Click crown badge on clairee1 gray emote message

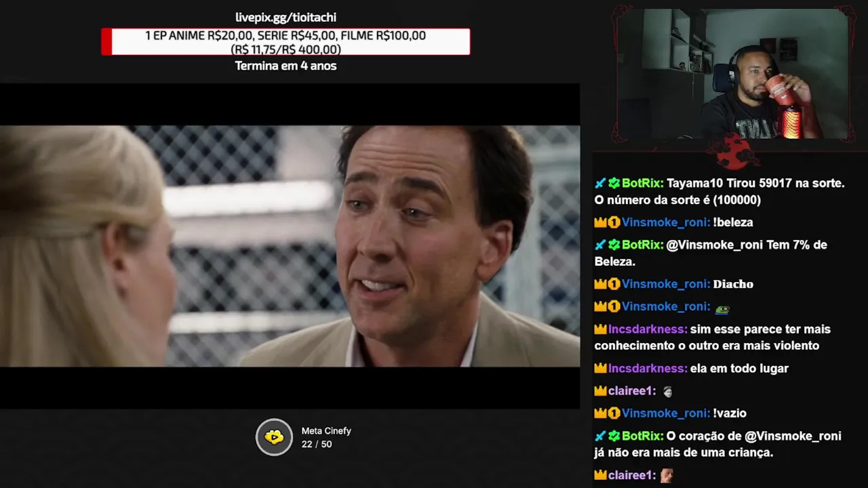tap(600, 391)
